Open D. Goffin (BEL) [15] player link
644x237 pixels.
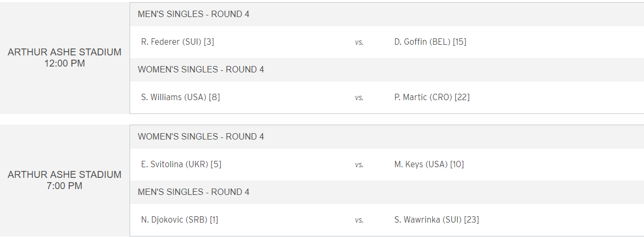[430, 42]
